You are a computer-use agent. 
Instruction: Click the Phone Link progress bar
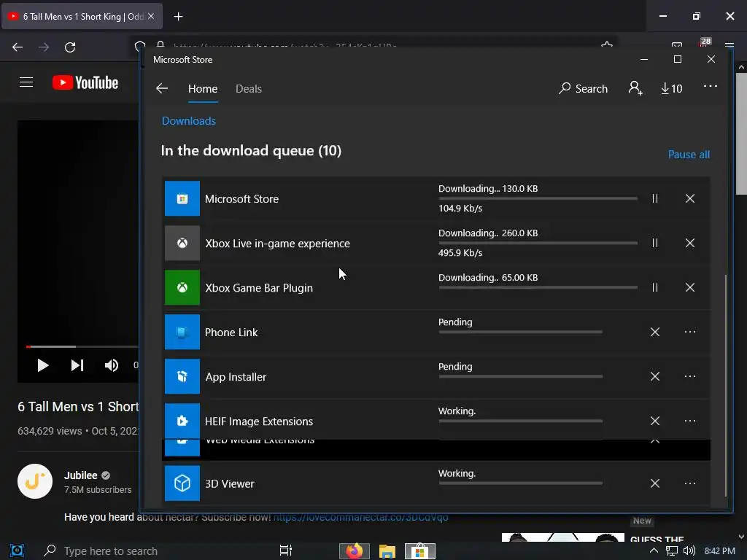pyautogui.click(x=520, y=332)
